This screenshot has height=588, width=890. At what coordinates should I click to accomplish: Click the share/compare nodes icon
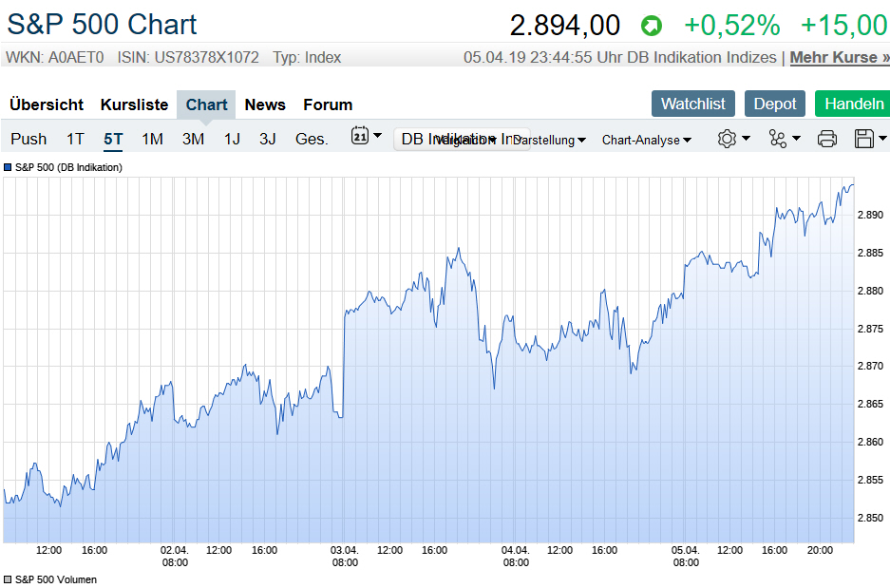click(x=777, y=139)
